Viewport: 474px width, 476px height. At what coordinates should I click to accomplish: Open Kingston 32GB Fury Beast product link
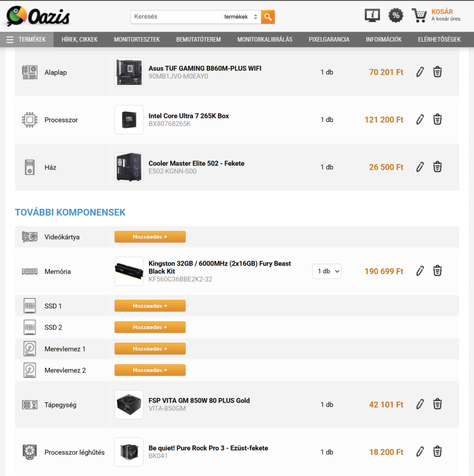(x=220, y=267)
